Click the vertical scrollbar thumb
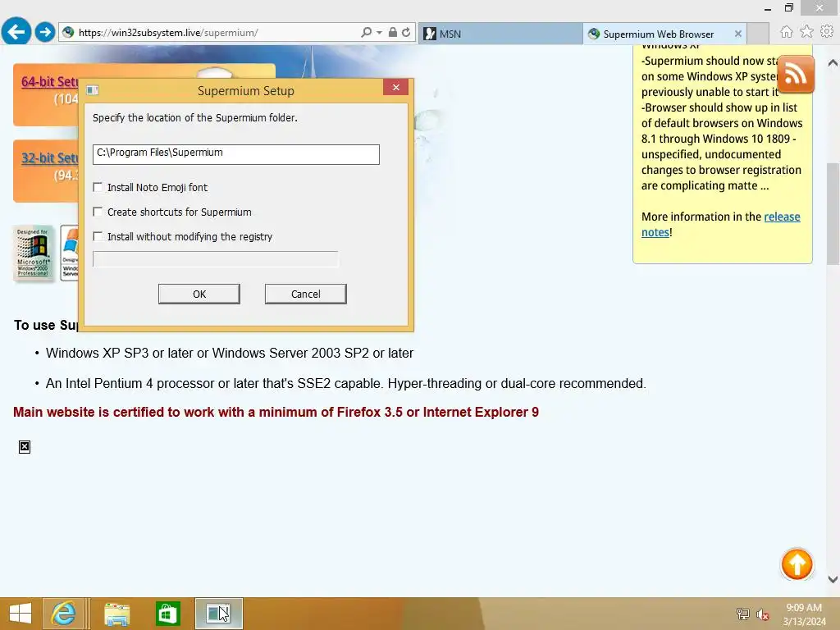 coord(833,213)
